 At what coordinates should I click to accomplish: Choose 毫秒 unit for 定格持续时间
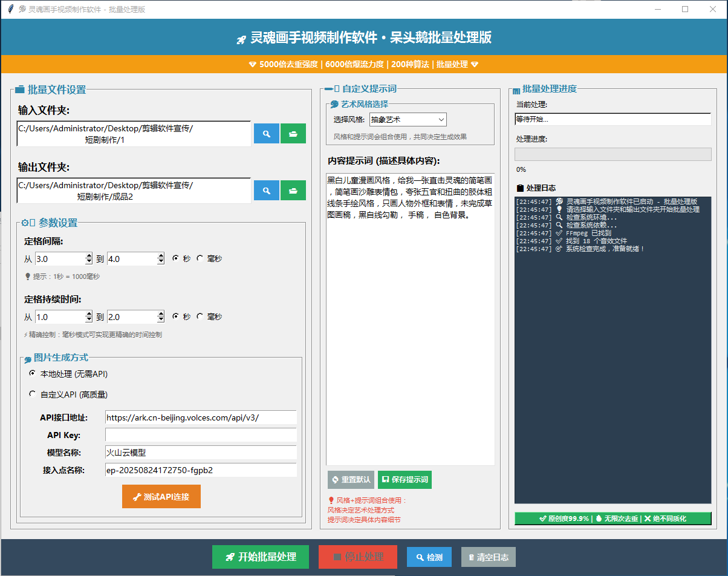click(x=200, y=316)
